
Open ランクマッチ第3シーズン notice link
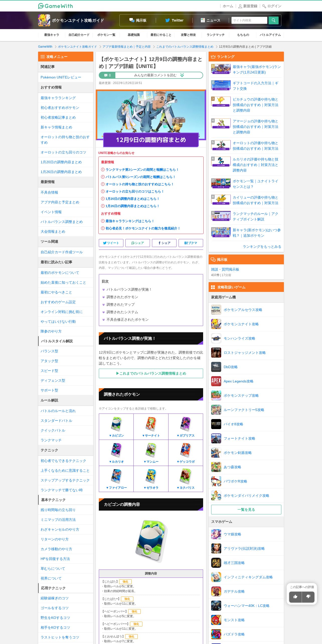click(142, 170)
